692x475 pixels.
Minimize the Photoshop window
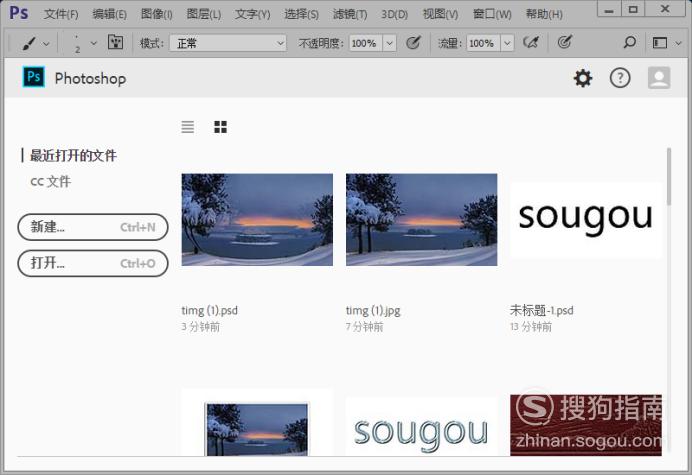tap(609, 10)
